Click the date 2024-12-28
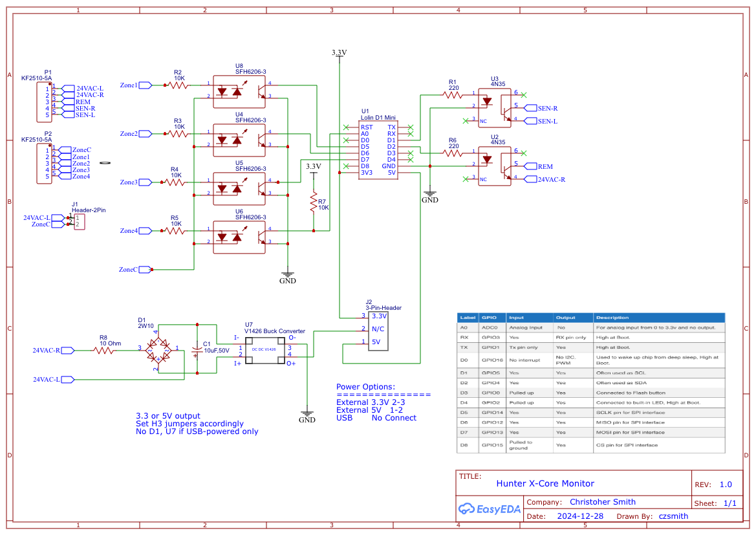The image size is (756, 535). pyautogui.click(x=580, y=516)
